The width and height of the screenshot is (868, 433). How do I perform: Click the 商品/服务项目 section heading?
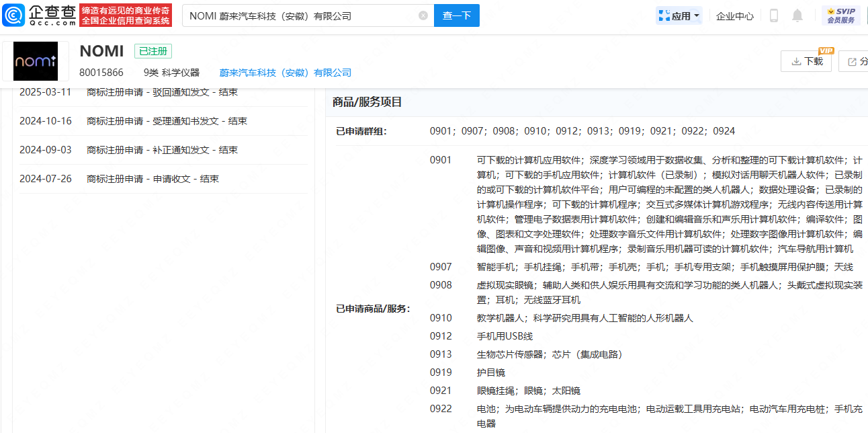click(367, 102)
